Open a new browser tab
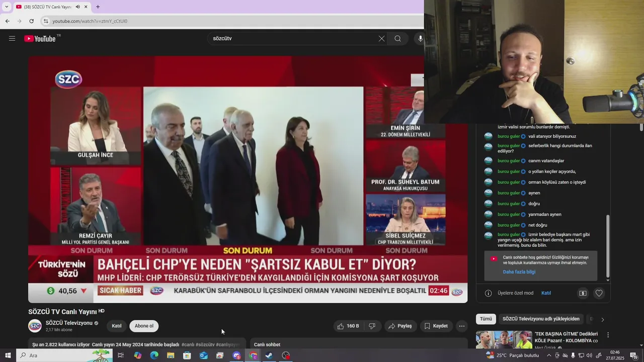The image size is (644, 362). tap(98, 7)
